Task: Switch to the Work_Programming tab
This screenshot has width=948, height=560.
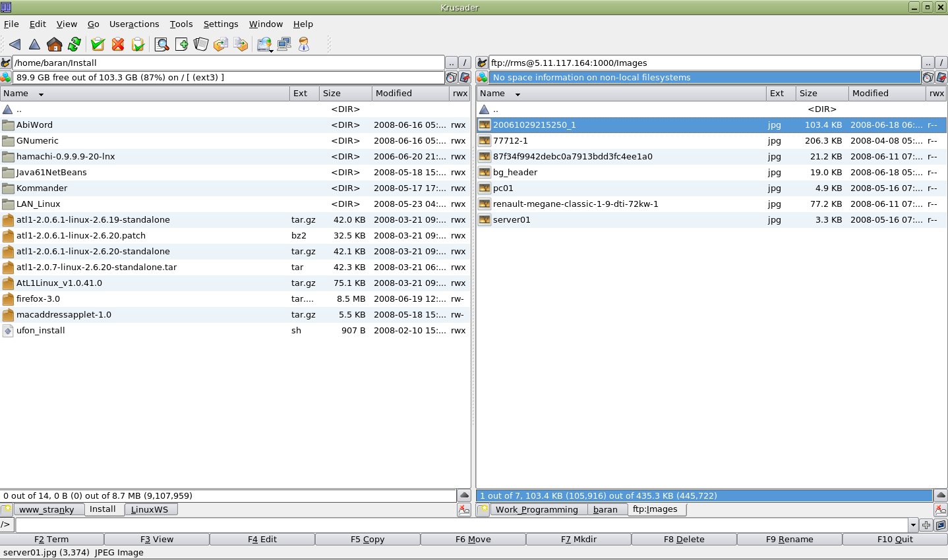Action: pyautogui.click(x=537, y=509)
